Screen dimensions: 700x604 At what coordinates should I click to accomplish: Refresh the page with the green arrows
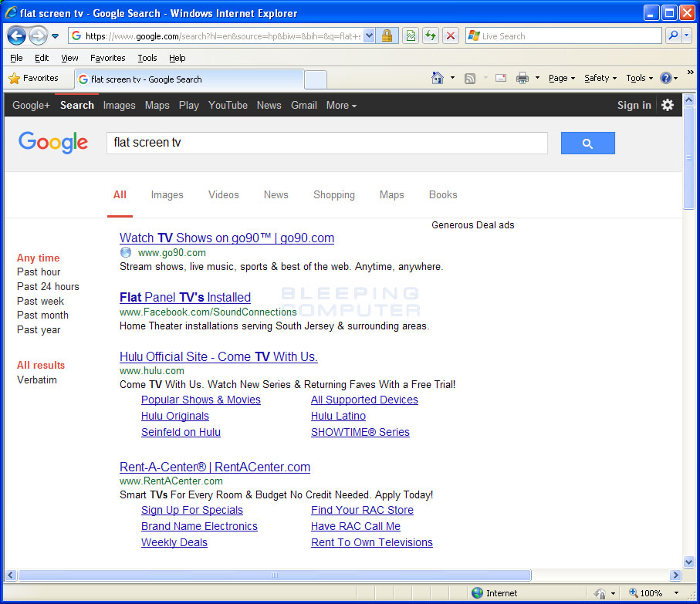pos(431,35)
